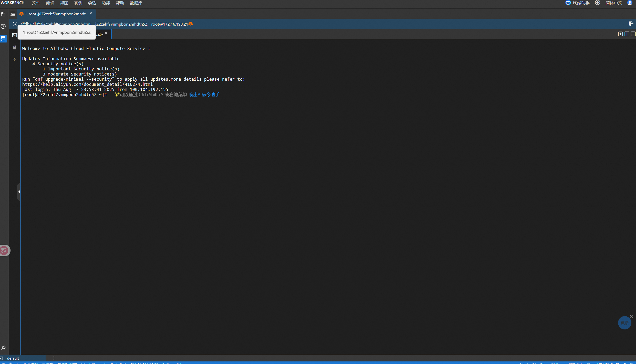
Task: Click the terminal console panel icon
Action: [x=15, y=35]
